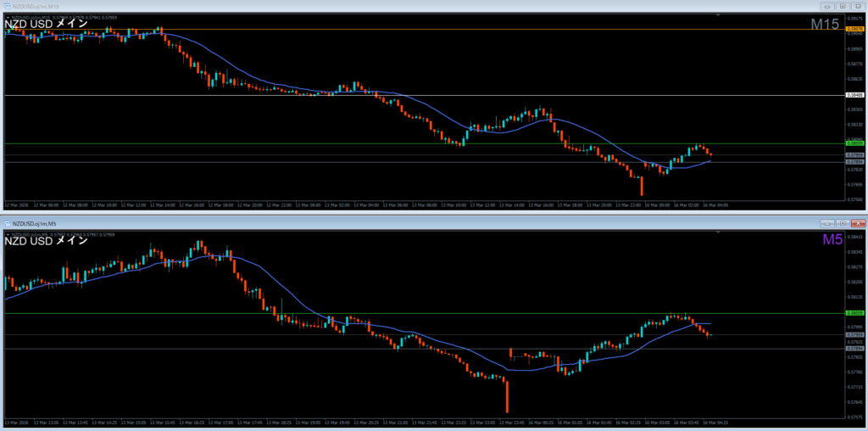Select the green price label 0.58059 in M15 chart
The height and width of the screenshot is (431, 868).
854,143
